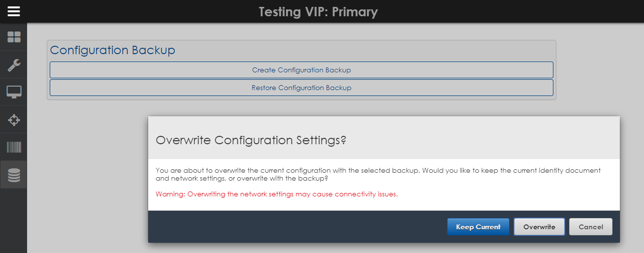The image size is (644, 253).
Task: Open the dashboard grid icon in sidebar
Action: [x=14, y=37]
